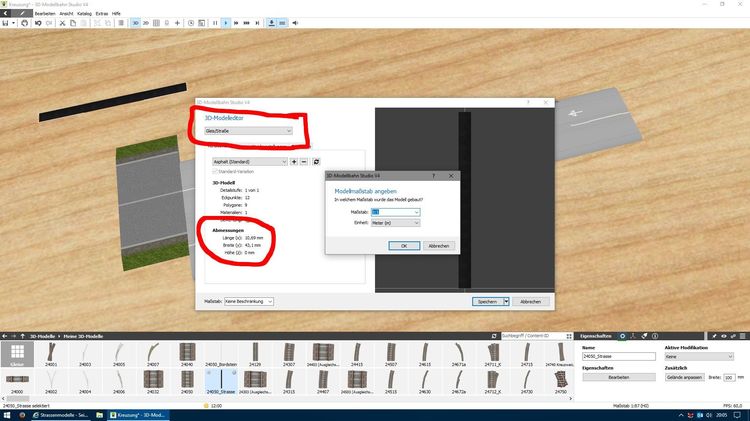750x421 pixels.
Task: Click the fast forward button in the toolbar
Action: (x=236, y=23)
